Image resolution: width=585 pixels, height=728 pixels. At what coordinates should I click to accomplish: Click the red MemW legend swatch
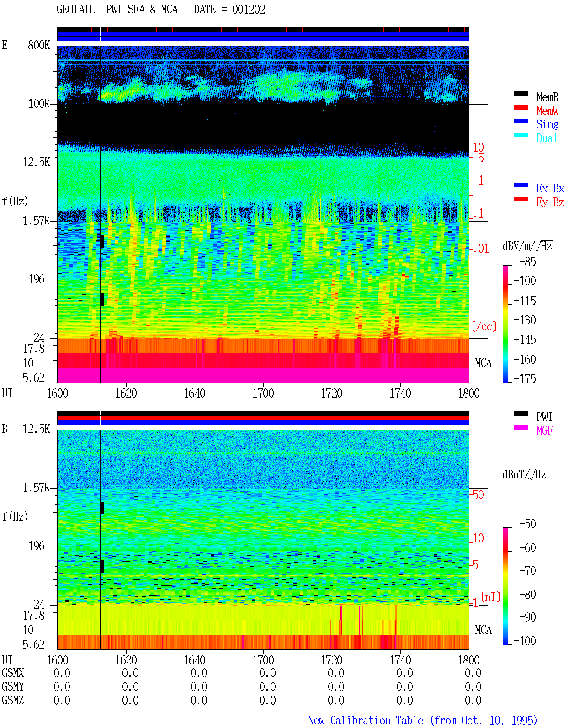coord(521,107)
